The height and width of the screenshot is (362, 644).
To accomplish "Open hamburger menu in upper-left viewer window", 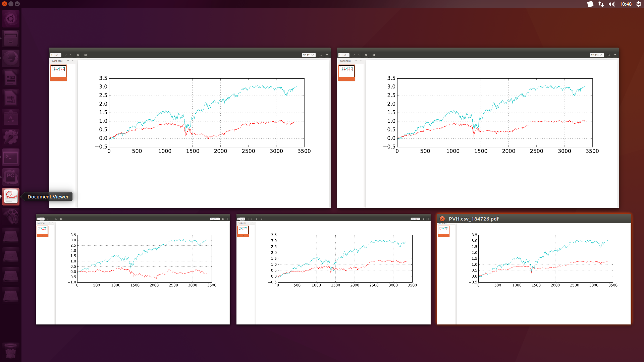I will coord(327,55).
